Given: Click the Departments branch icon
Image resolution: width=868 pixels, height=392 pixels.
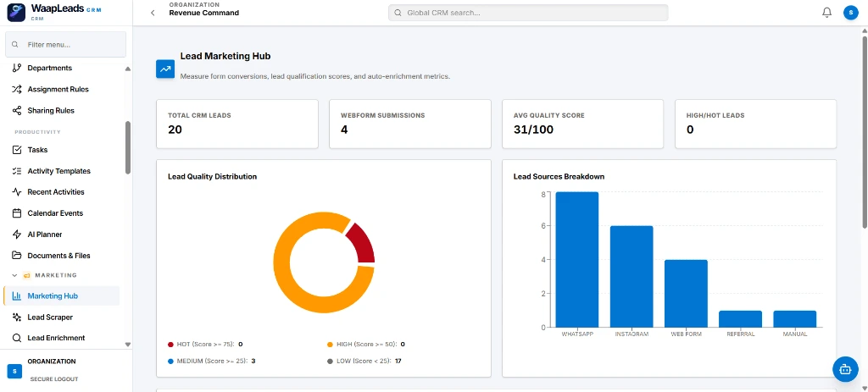Looking at the screenshot, I should coord(17,68).
